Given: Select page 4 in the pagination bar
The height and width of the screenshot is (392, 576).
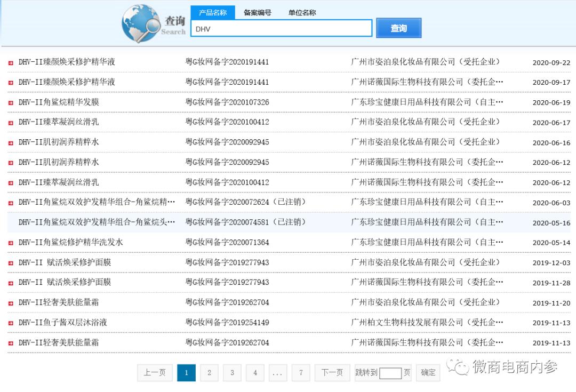Looking at the screenshot, I should pyautogui.click(x=255, y=373).
